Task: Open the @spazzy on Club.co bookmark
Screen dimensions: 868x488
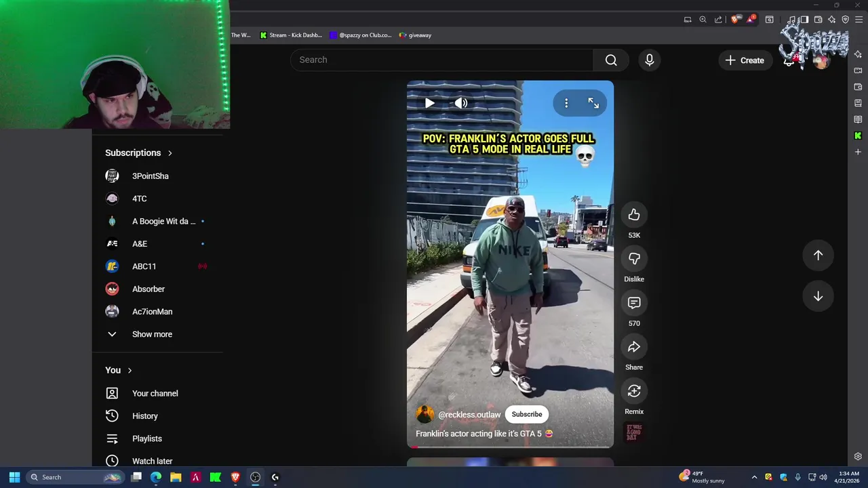Action: click(x=360, y=35)
